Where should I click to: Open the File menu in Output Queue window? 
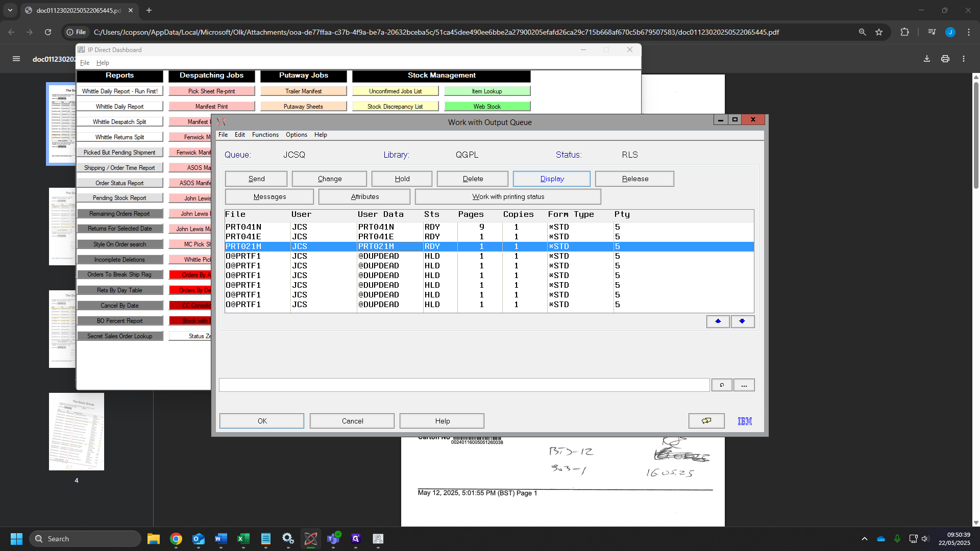pyautogui.click(x=223, y=135)
